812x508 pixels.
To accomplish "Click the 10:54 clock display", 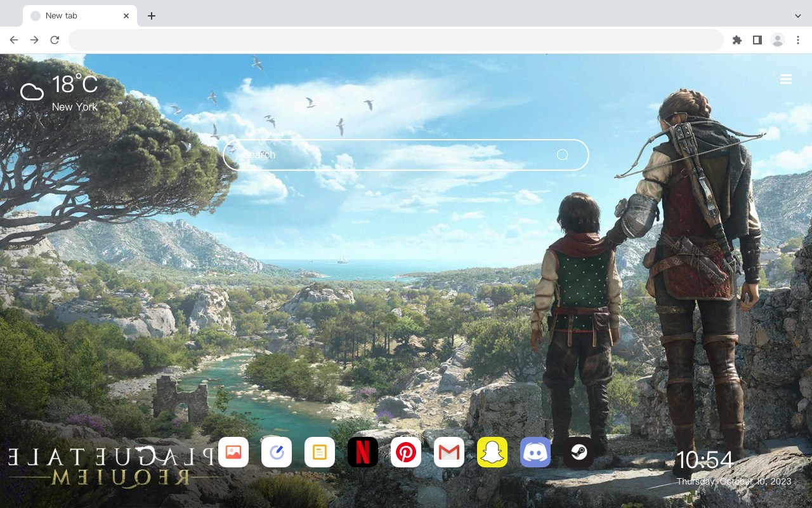I will point(704,460).
